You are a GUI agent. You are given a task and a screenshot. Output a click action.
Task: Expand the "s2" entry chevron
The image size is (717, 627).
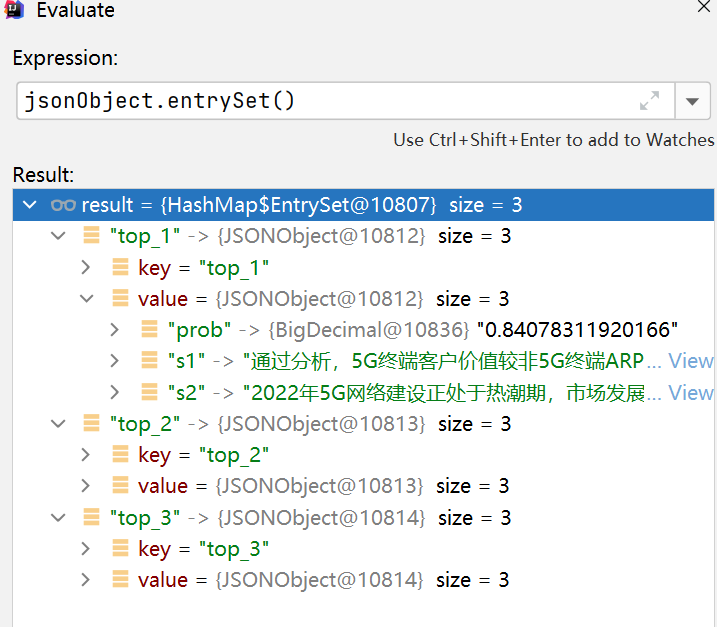coord(114,392)
